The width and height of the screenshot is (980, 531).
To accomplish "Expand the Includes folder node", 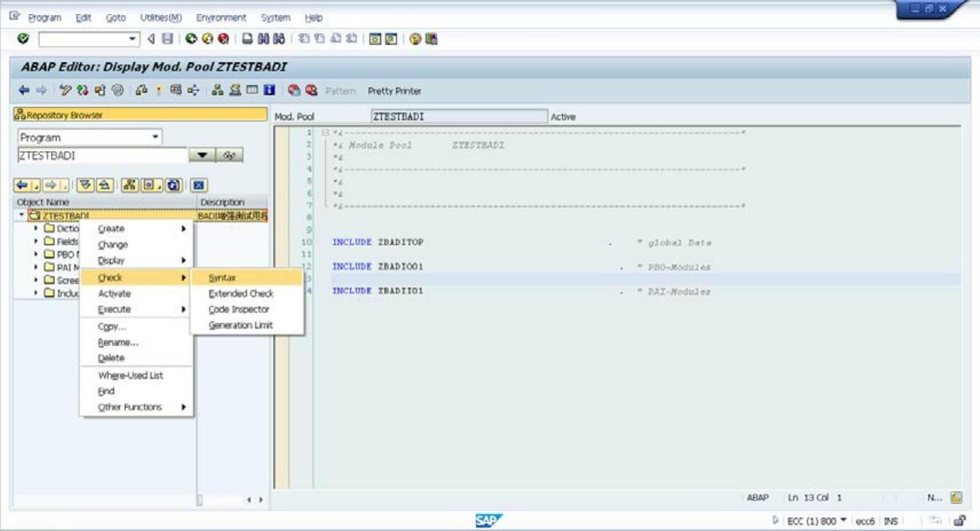I will [x=36, y=293].
